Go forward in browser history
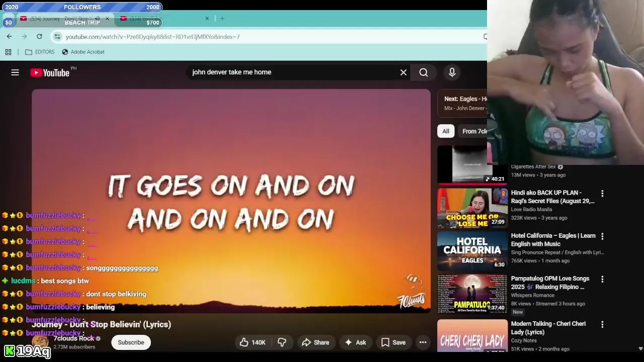644x362 pixels. tap(24, 36)
